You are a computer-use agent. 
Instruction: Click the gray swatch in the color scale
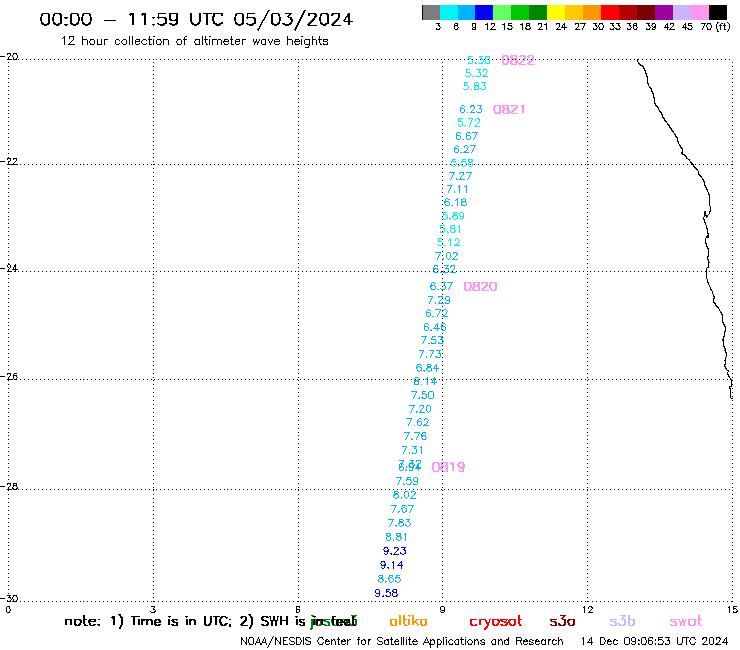431,13
